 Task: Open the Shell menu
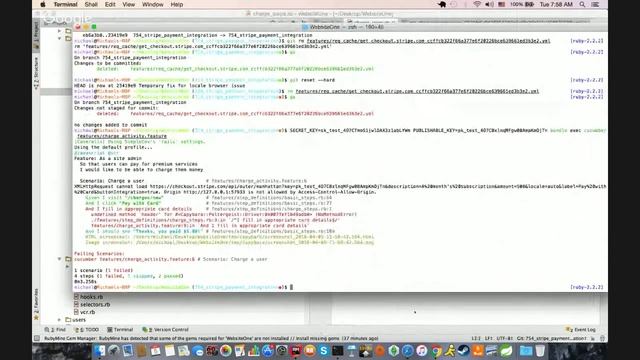91,4
